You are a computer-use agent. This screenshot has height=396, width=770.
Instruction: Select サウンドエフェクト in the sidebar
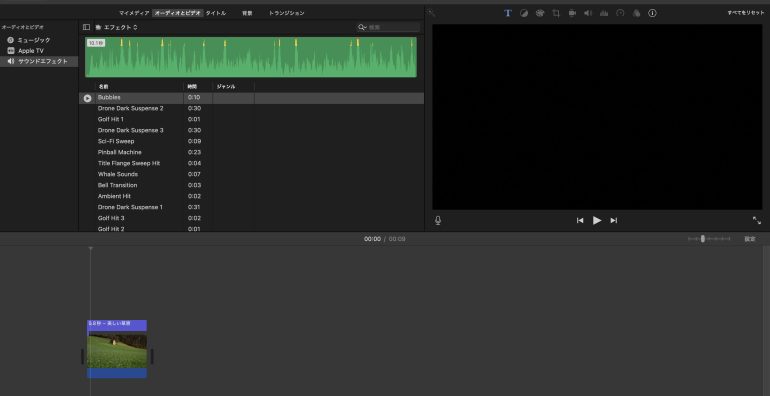click(x=43, y=61)
